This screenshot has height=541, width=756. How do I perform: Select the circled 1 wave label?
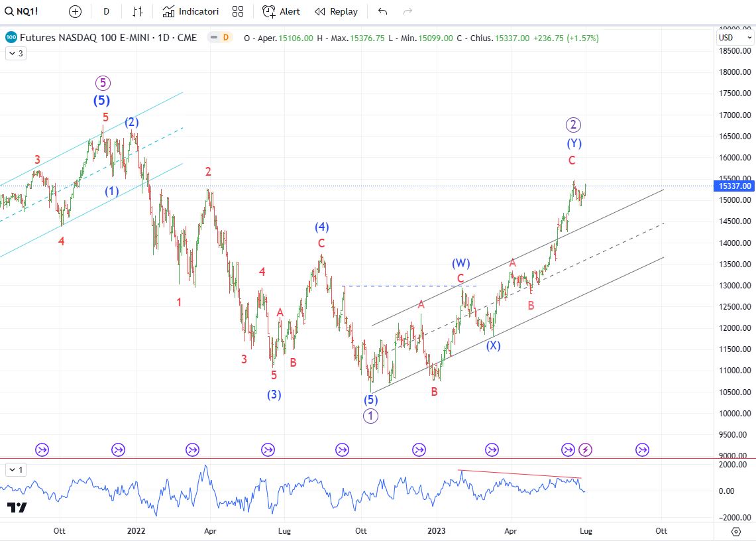[x=370, y=416]
